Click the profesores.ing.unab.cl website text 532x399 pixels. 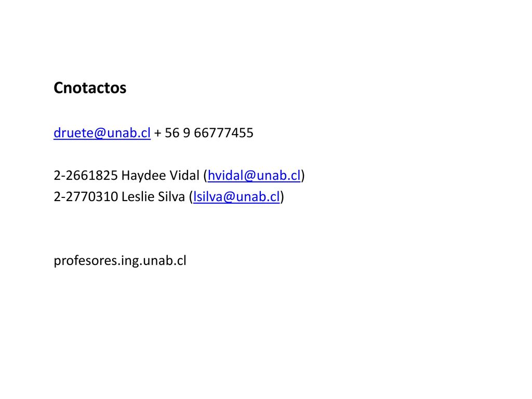[120, 261]
